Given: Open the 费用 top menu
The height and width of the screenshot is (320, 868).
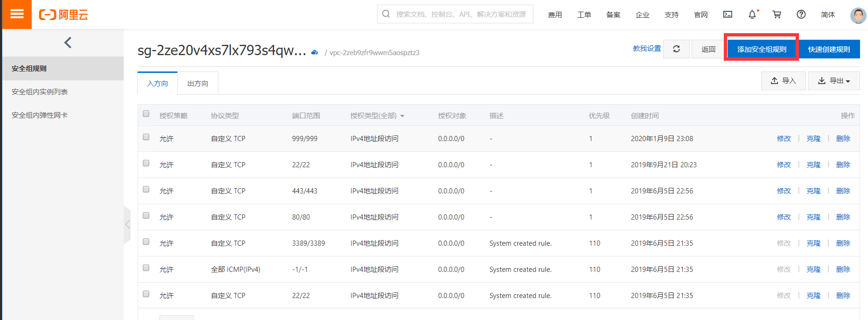Looking at the screenshot, I should [x=555, y=15].
